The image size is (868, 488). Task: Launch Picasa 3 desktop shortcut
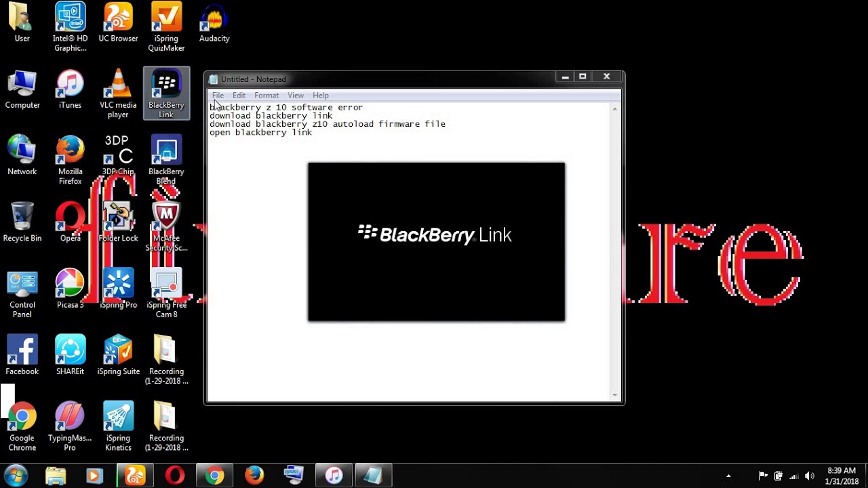[70, 289]
